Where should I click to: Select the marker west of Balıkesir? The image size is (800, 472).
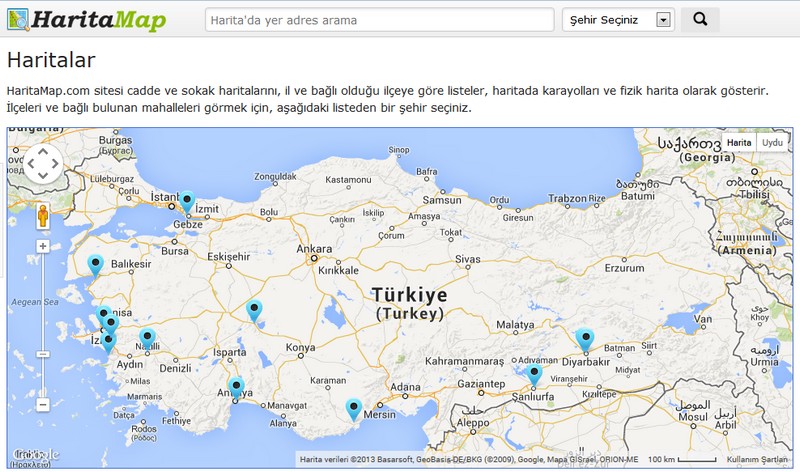(x=95, y=266)
